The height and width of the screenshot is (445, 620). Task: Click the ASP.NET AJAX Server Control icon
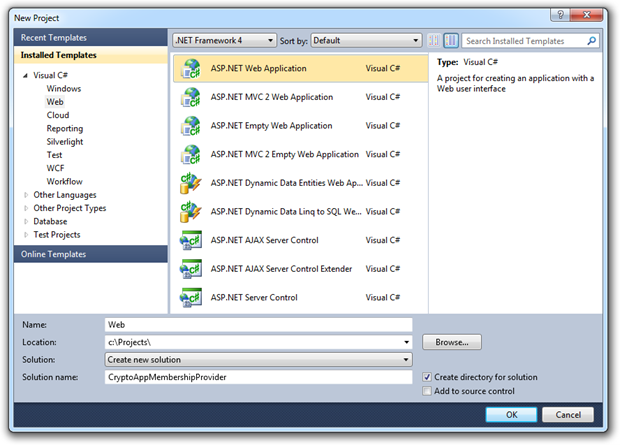point(191,240)
